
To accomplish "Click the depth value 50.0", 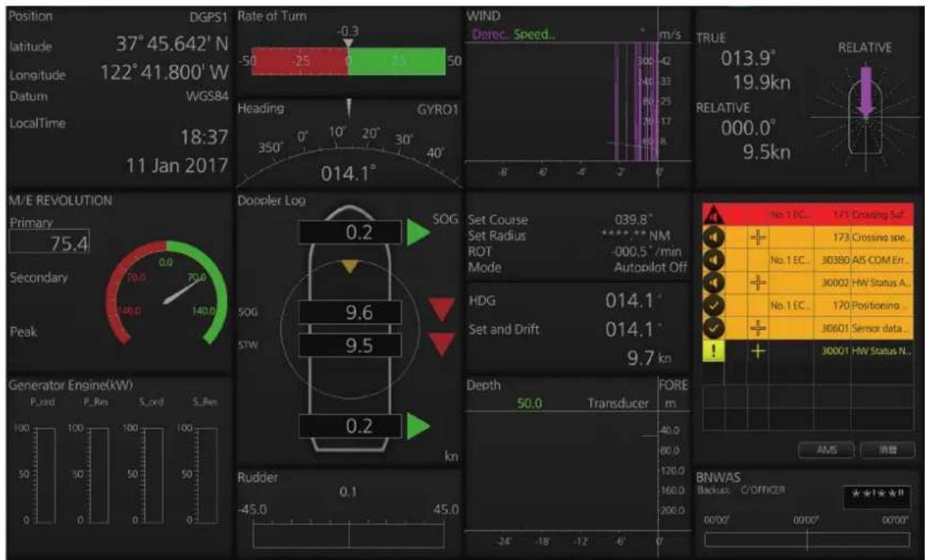I will point(529,403).
